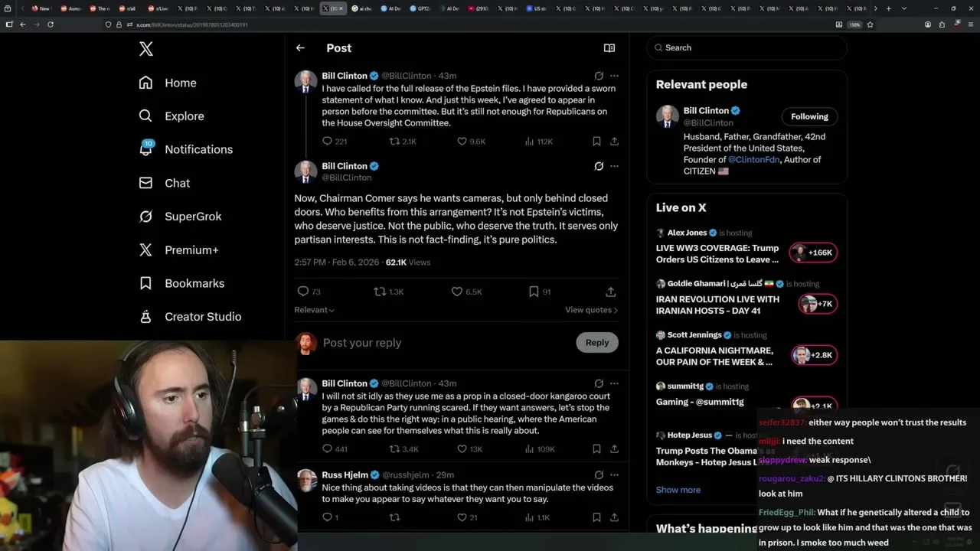This screenshot has width=980, height=551.
Task: Open More menu on the Epstein files post
Action: (x=614, y=76)
